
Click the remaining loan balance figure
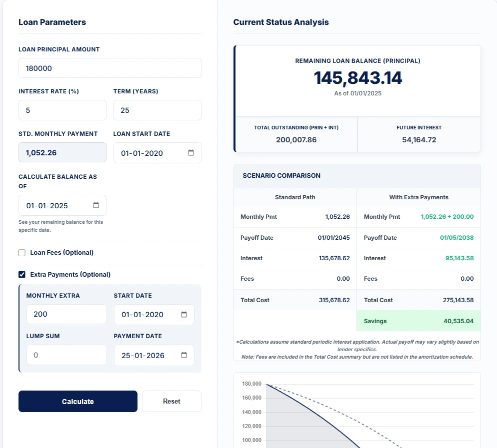click(x=357, y=78)
